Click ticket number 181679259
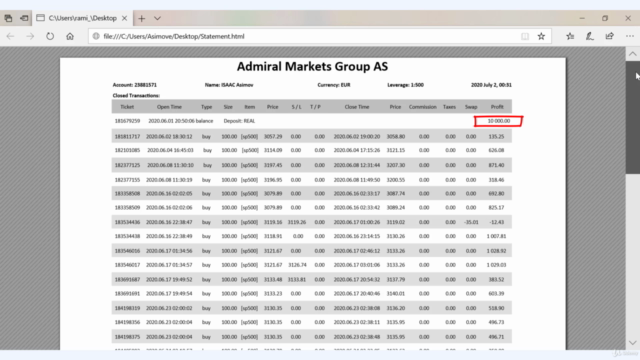The image size is (640, 360). (127, 121)
